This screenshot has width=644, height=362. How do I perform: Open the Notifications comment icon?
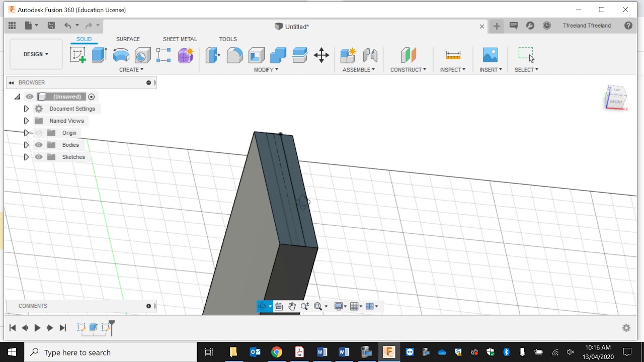514,26
